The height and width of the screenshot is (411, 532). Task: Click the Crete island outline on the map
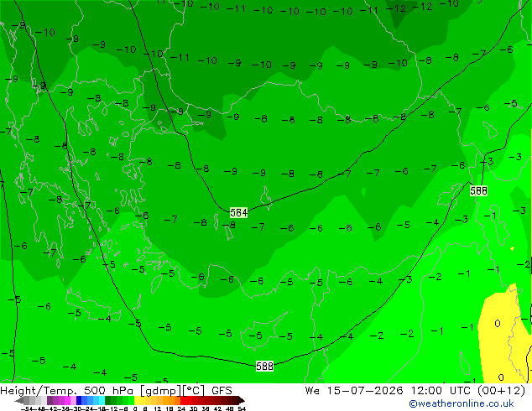(x=92, y=305)
